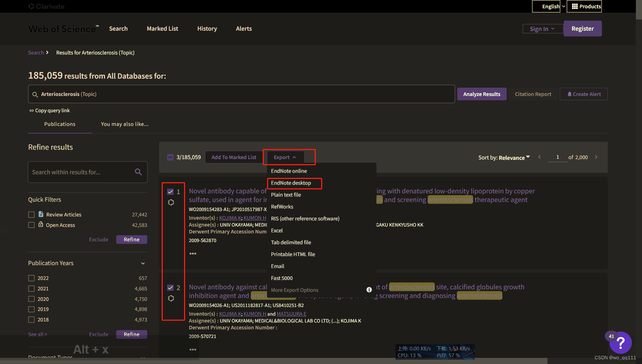The width and height of the screenshot is (642, 364).
Task: Uncheck result 2 checkbox
Action: (170, 288)
